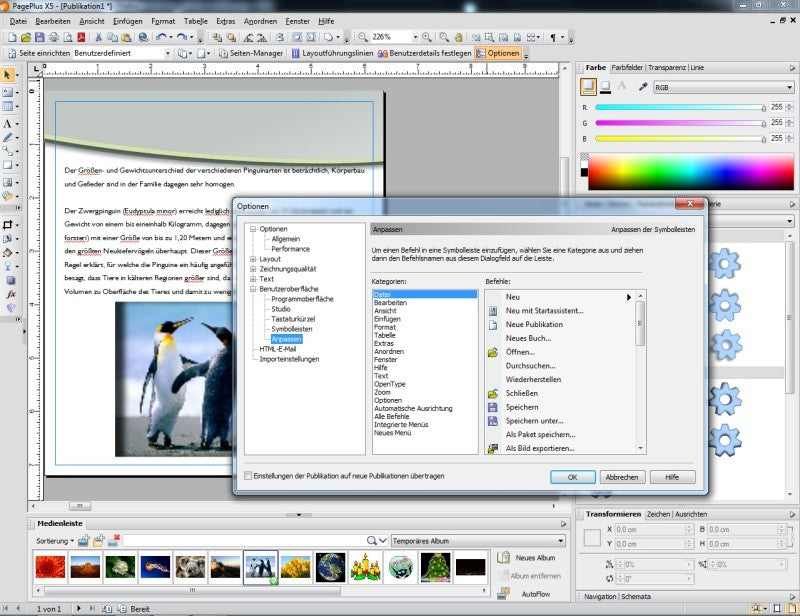Viewport: 800px width, 616px height.
Task: Click the scissors cut icon
Action: tap(98, 37)
